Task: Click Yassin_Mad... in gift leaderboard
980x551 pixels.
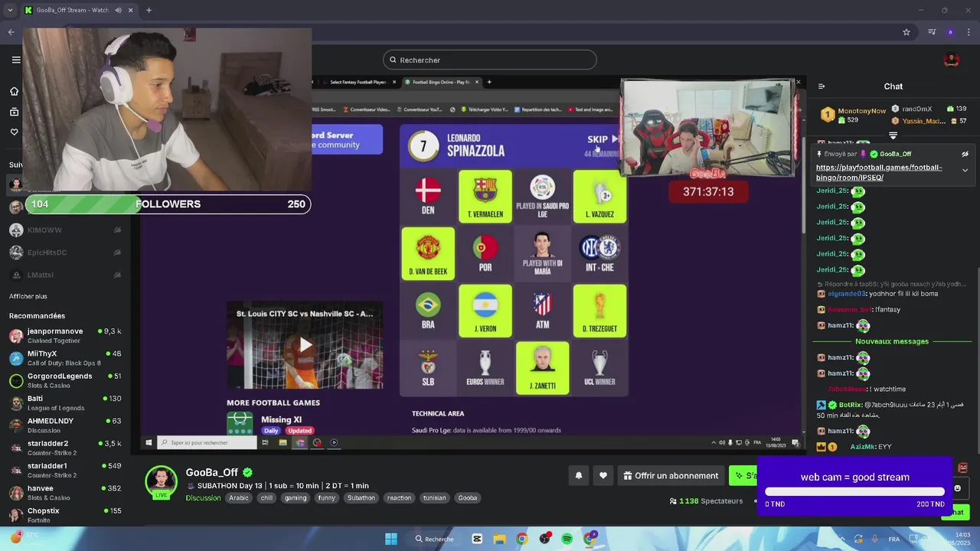Action: [923, 121]
